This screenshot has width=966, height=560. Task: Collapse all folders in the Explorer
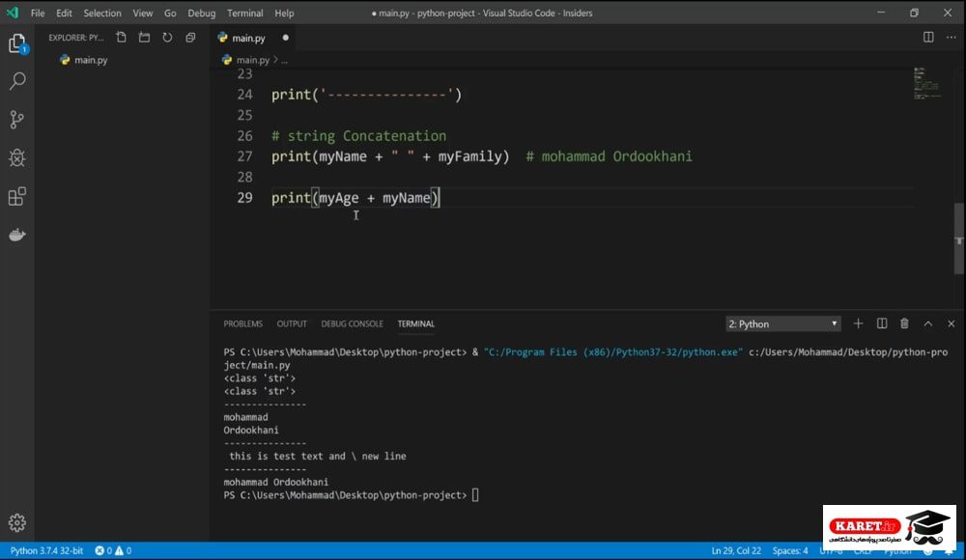(x=190, y=38)
